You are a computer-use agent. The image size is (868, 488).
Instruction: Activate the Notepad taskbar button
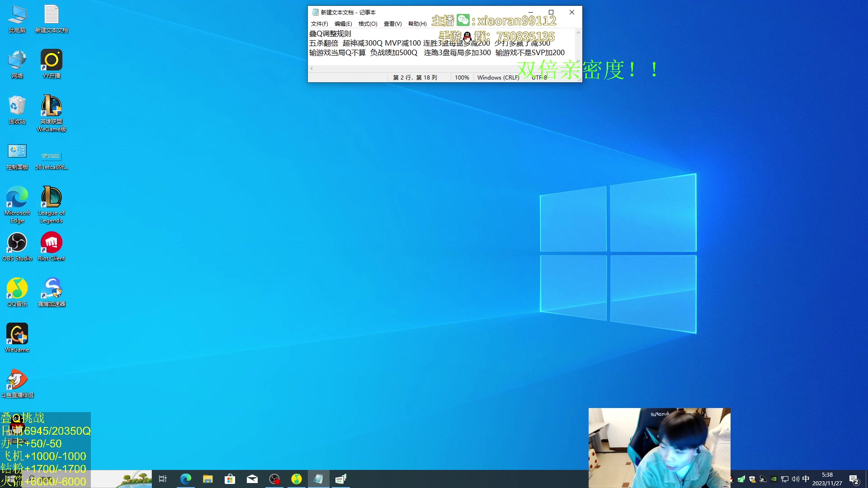[318, 479]
